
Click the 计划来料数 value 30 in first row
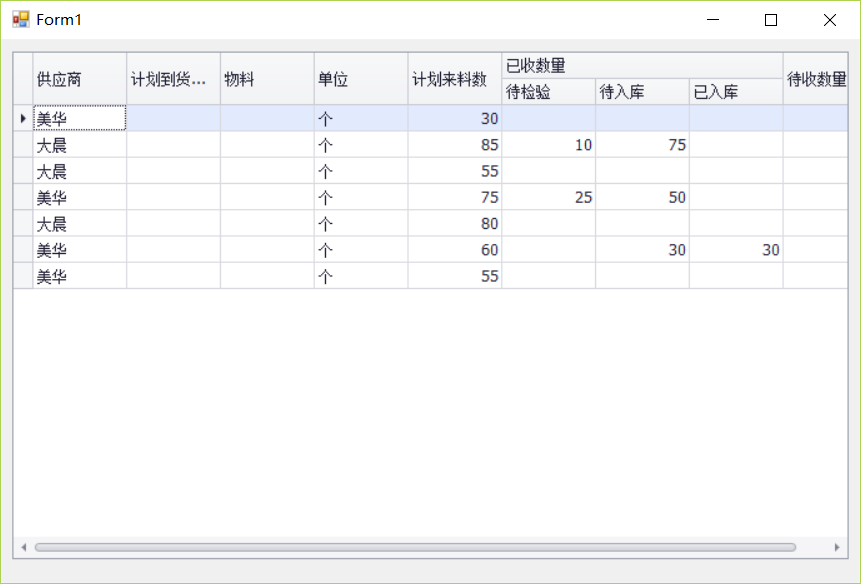point(455,118)
